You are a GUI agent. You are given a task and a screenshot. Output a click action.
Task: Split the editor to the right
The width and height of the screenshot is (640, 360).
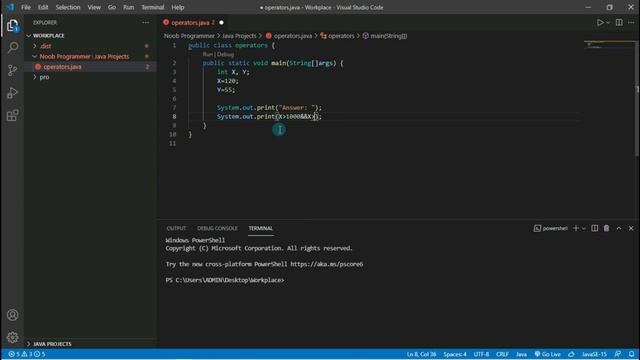[x=619, y=22]
